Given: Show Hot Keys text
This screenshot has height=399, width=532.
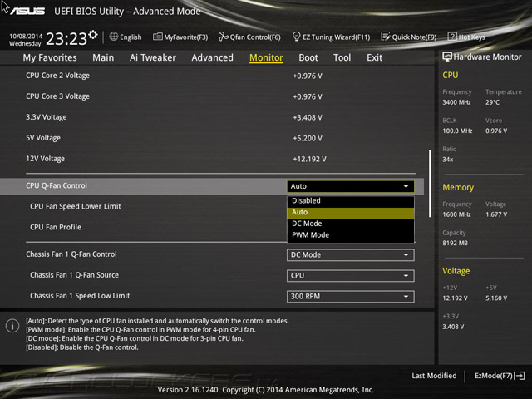Looking at the screenshot, I should click(x=471, y=37).
